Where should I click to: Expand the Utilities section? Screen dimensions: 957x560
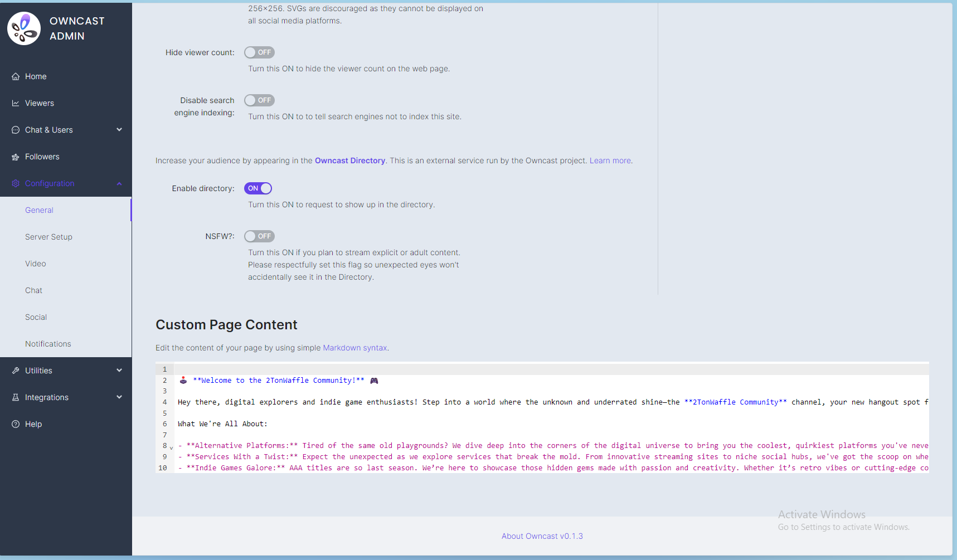pyautogui.click(x=119, y=370)
